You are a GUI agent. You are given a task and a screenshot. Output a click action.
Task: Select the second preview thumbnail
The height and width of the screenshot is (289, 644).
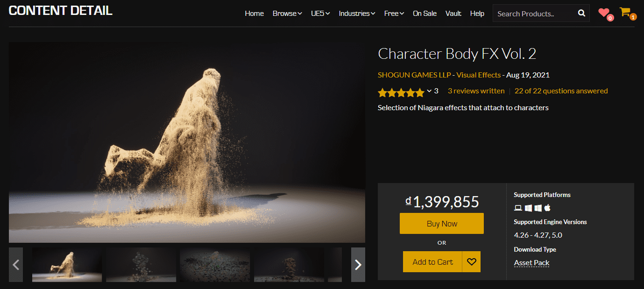[x=141, y=265]
